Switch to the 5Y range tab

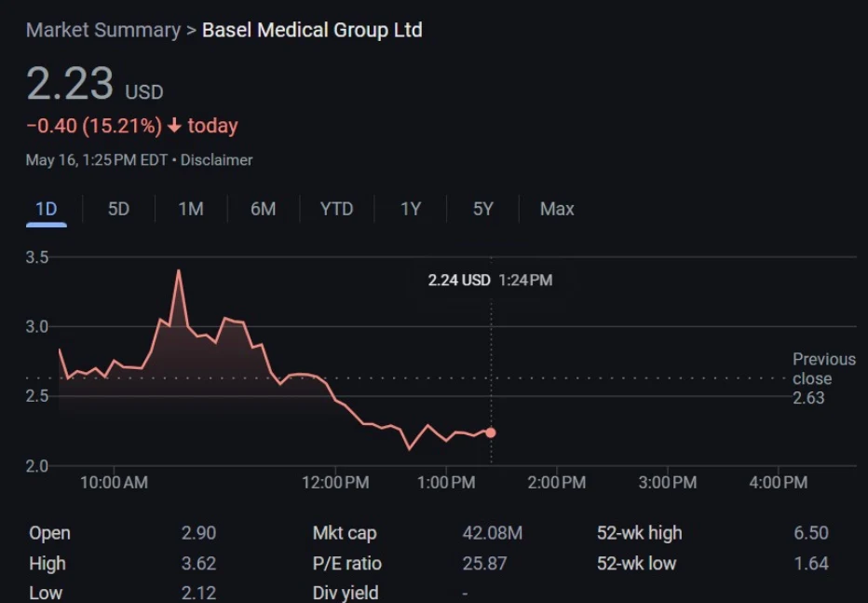coord(482,210)
